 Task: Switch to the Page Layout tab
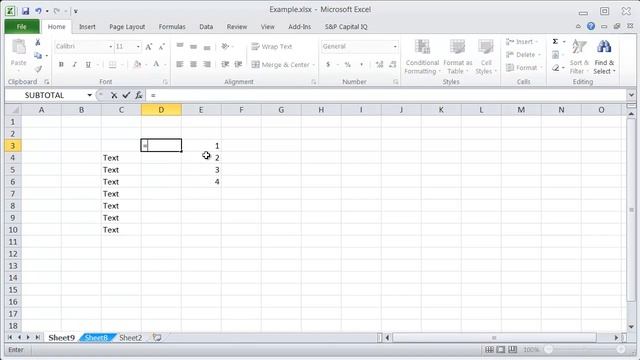click(127, 27)
